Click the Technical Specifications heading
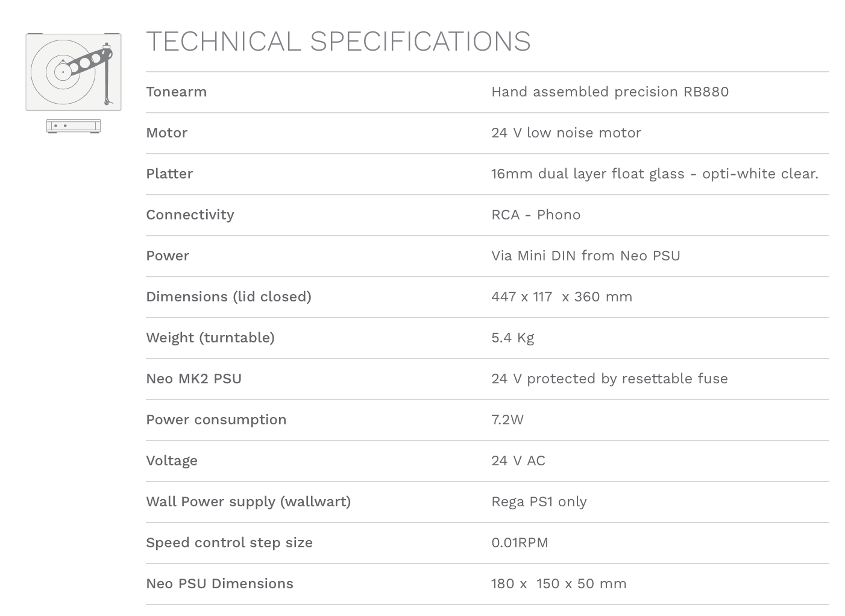This screenshot has height=616, width=845. [338, 42]
